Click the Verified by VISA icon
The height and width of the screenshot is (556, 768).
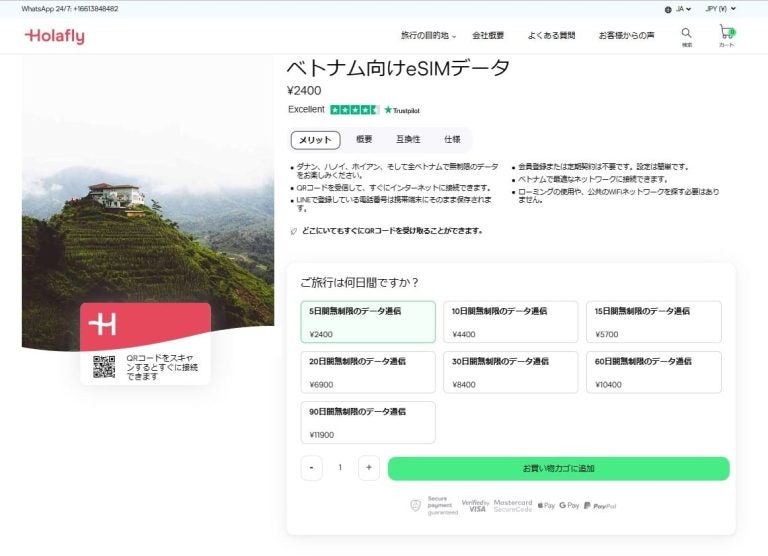475,506
